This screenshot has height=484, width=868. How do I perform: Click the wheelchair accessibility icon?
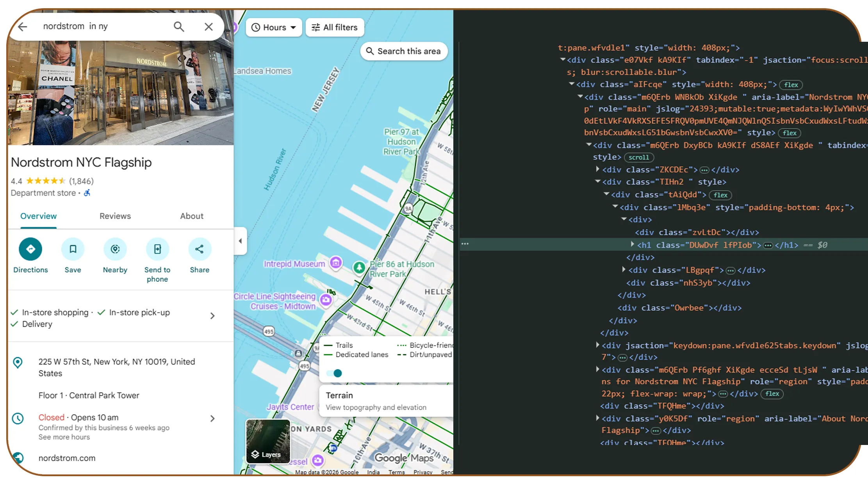(87, 193)
